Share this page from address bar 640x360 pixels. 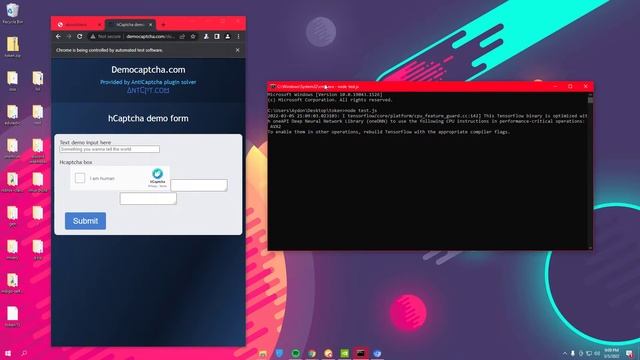click(182, 36)
